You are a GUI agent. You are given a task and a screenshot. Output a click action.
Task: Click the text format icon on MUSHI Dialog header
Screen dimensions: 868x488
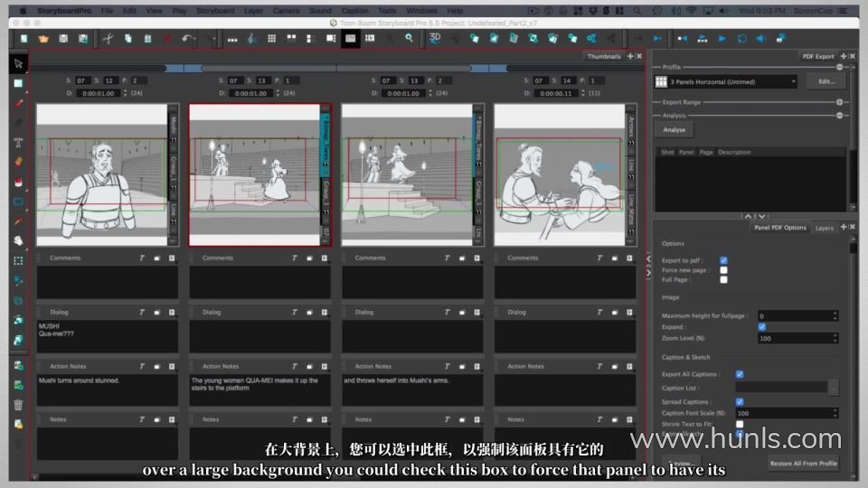tap(142, 312)
